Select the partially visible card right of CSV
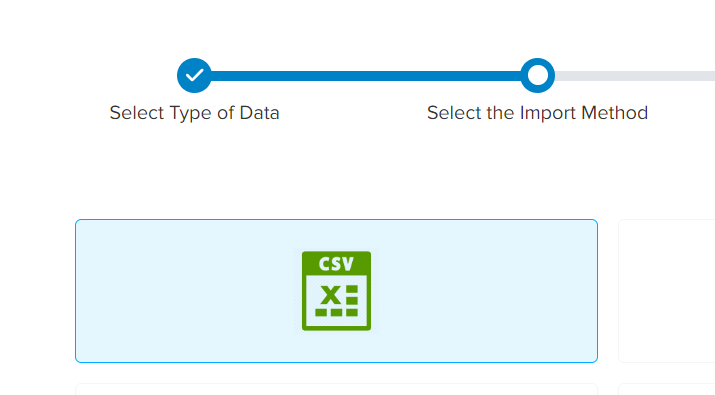715x395 pixels. [x=667, y=291]
